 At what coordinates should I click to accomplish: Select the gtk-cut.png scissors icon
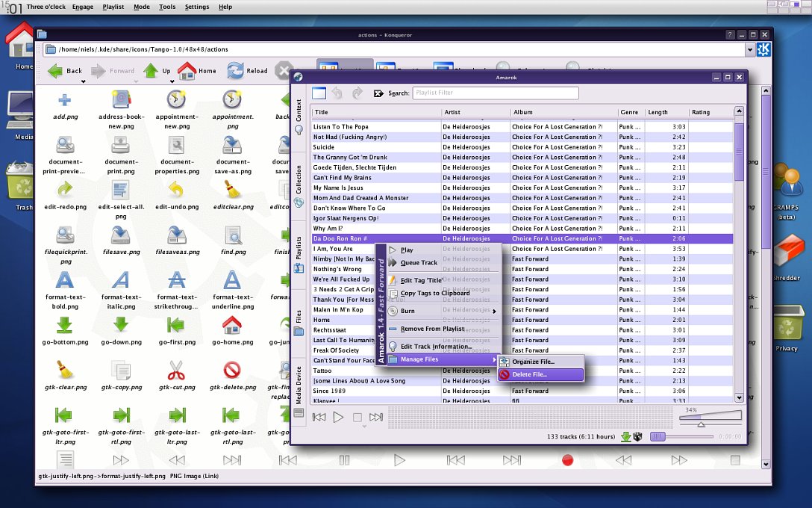[x=177, y=370]
